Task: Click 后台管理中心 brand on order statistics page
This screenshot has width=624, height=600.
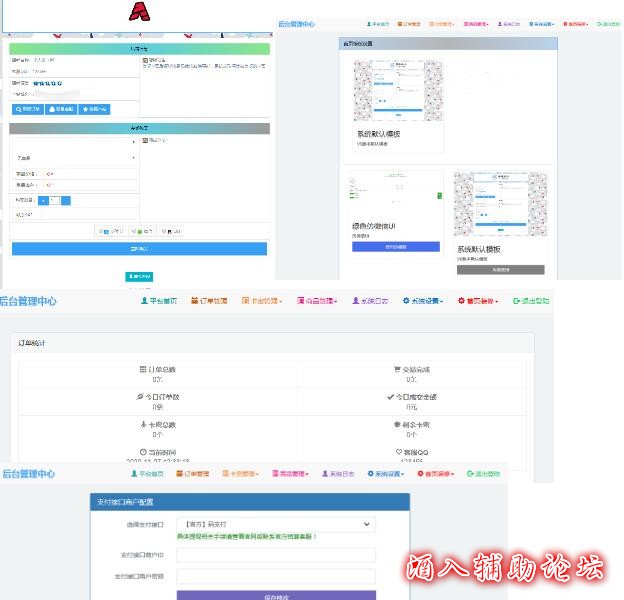Action: tap(28, 301)
